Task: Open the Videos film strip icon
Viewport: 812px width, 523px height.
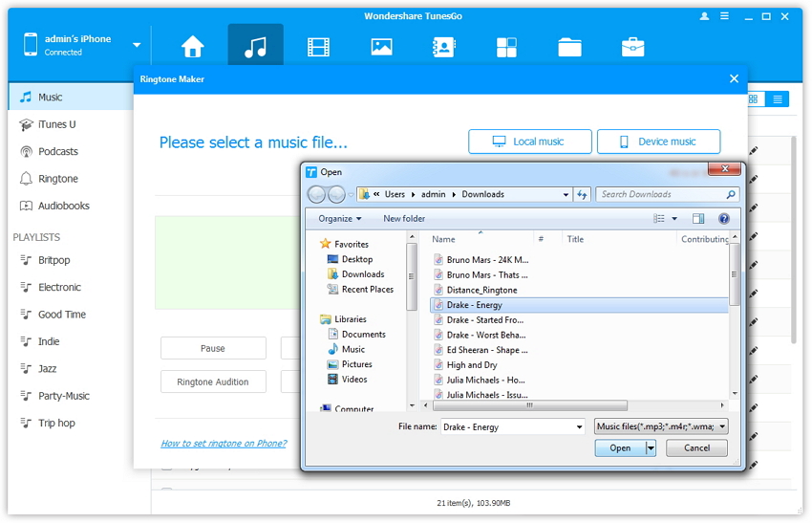Action: [x=318, y=47]
